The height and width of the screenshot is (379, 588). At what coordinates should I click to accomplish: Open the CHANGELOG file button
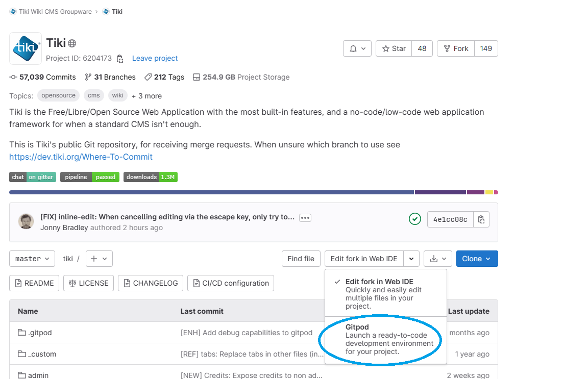pyautogui.click(x=151, y=283)
